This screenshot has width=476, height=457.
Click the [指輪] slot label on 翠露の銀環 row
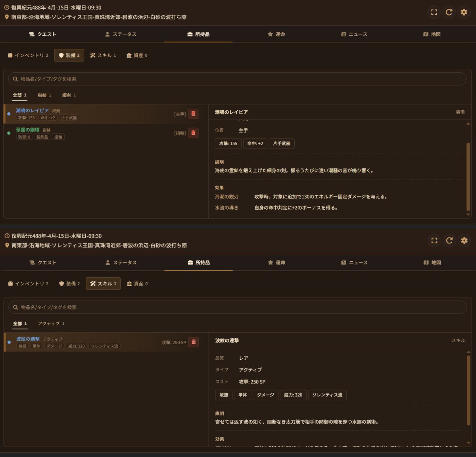(x=180, y=133)
